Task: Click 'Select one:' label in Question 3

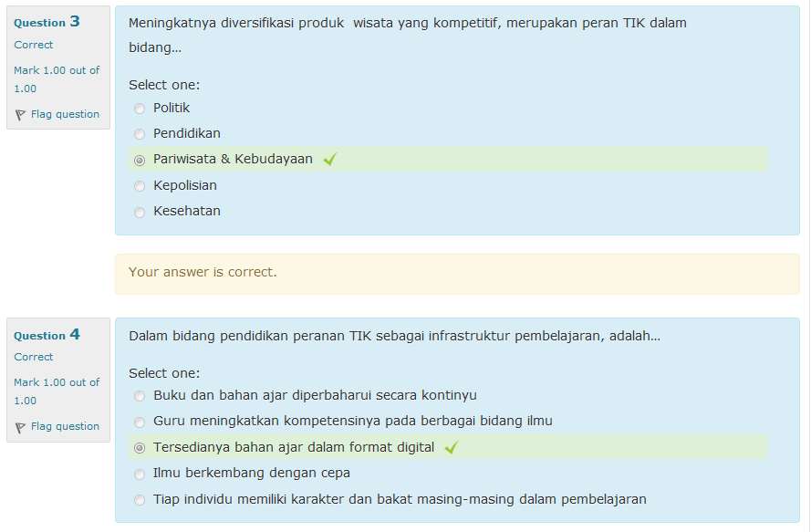Action: click(164, 85)
